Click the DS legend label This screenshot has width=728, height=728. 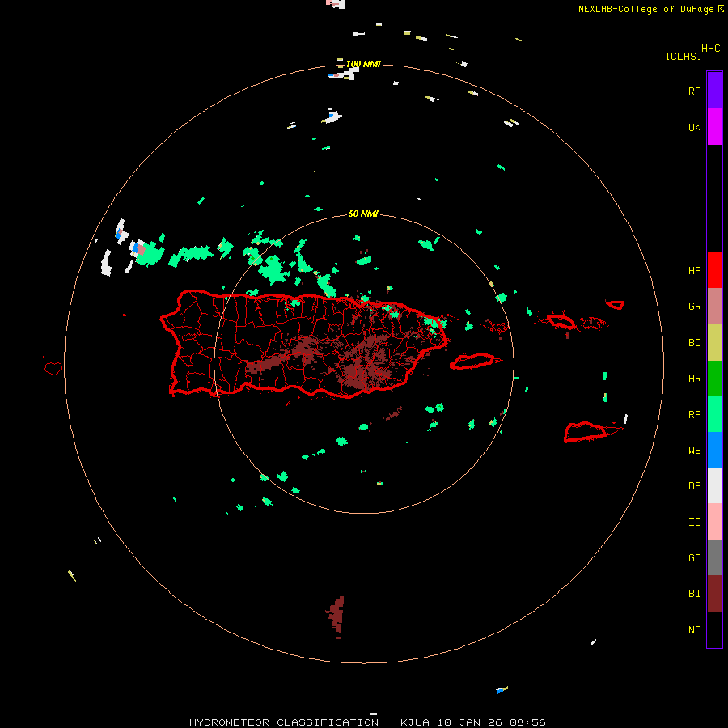(694, 486)
